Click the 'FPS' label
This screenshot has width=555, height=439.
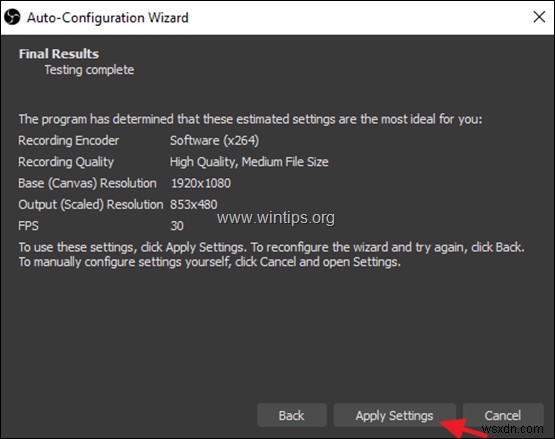click(x=28, y=226)
